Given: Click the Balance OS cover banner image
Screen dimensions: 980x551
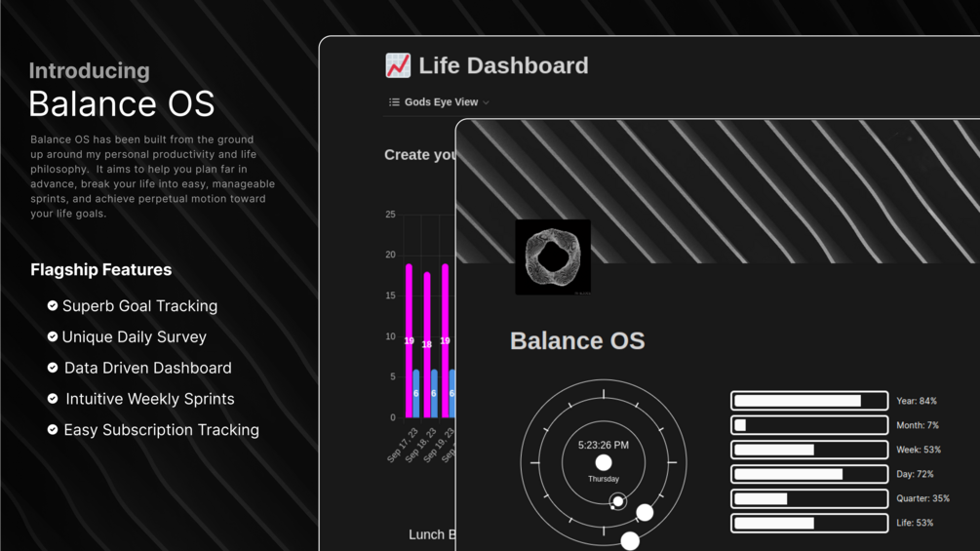Looking at the screenshot, I should [x=718, y=191].
